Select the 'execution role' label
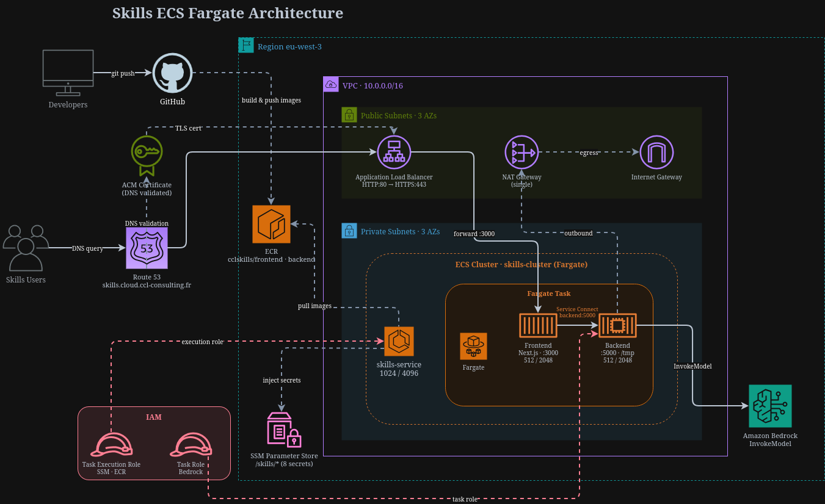825x504 pixels. [203, 342]
